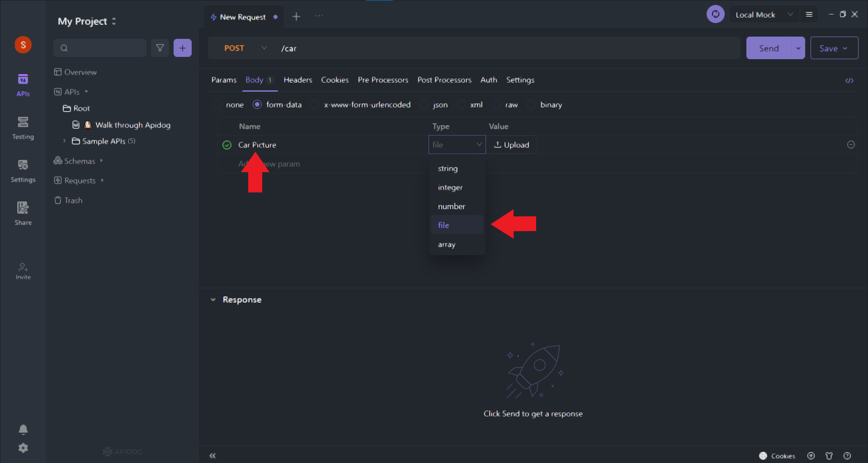Screen dimensions: 868x463
Task: Switch to the Headers tab
Action: pos(298,80)
